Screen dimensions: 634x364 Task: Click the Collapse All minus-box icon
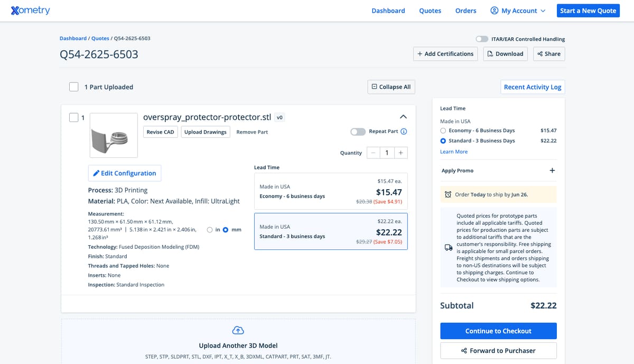click(375, 87)
